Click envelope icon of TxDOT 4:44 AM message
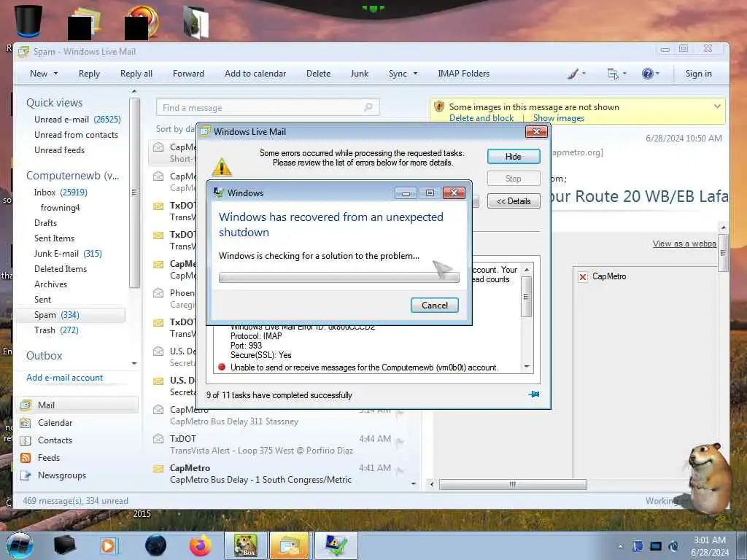The height and width of the screenshot is (560, 747). click(x=158, y=438)
